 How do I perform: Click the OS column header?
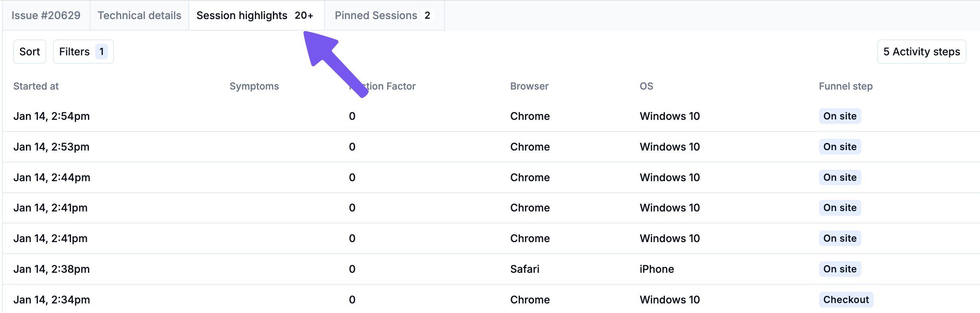[x=646, y=86]
